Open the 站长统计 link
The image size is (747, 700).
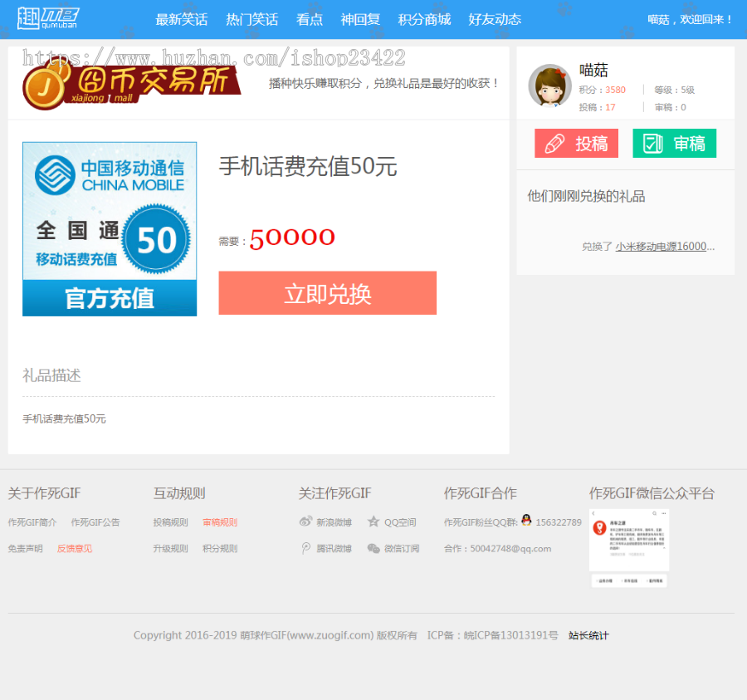coord(588,635)
